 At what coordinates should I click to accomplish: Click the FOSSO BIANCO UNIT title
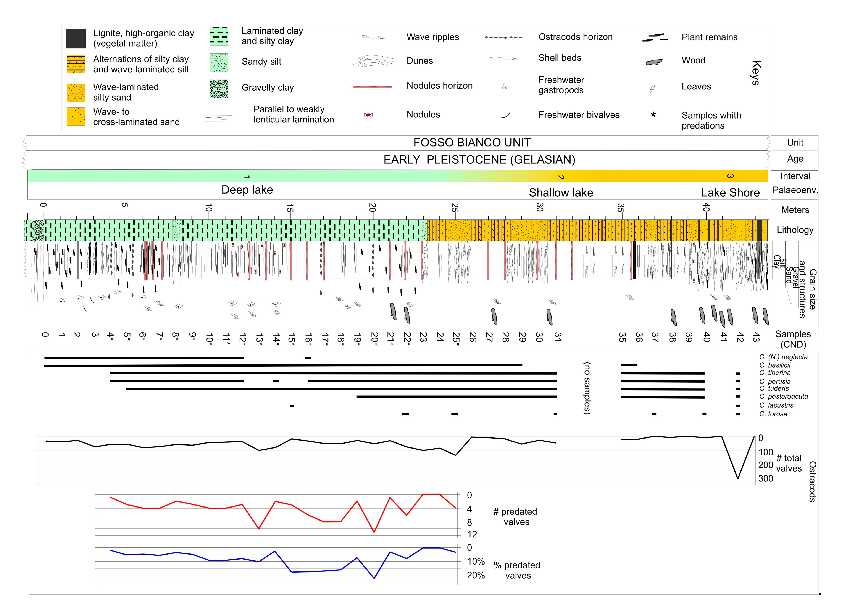tap(472, 143)
